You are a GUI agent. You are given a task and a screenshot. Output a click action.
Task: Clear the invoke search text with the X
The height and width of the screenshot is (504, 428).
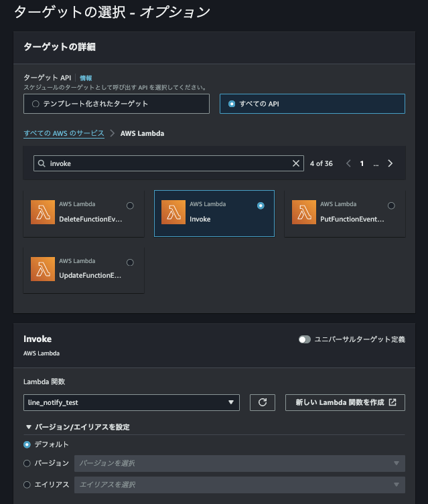click(296, 163)
